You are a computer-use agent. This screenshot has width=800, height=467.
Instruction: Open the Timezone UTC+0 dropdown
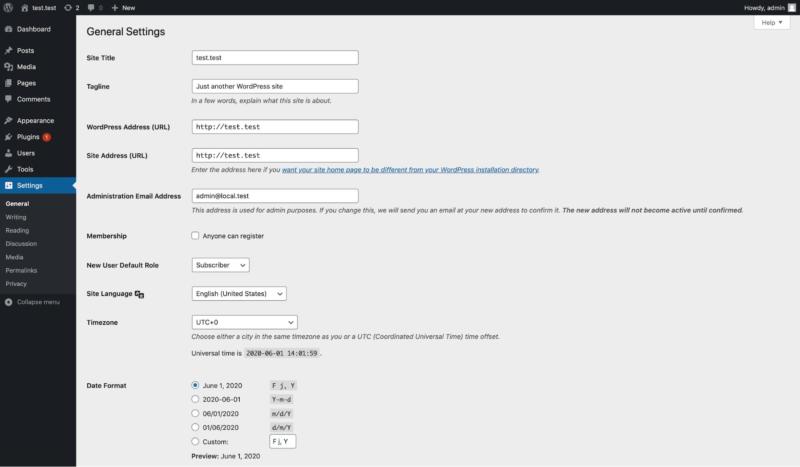[243, 322]
